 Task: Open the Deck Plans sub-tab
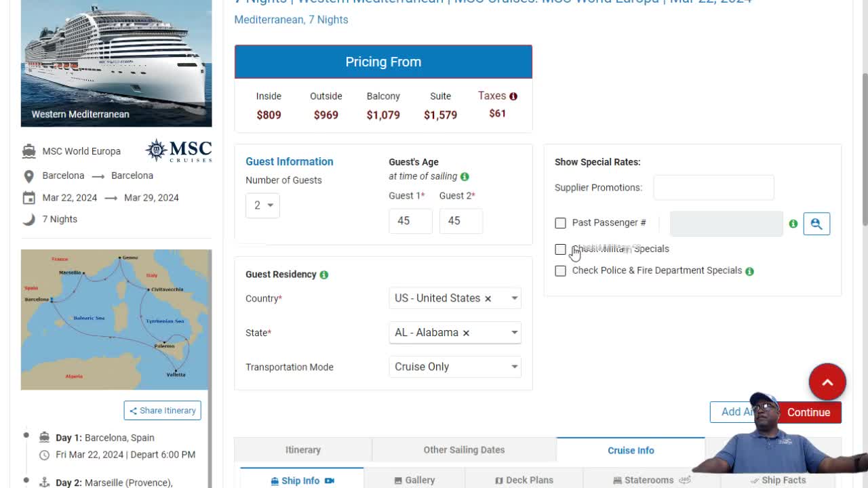(x=524, y=480)
